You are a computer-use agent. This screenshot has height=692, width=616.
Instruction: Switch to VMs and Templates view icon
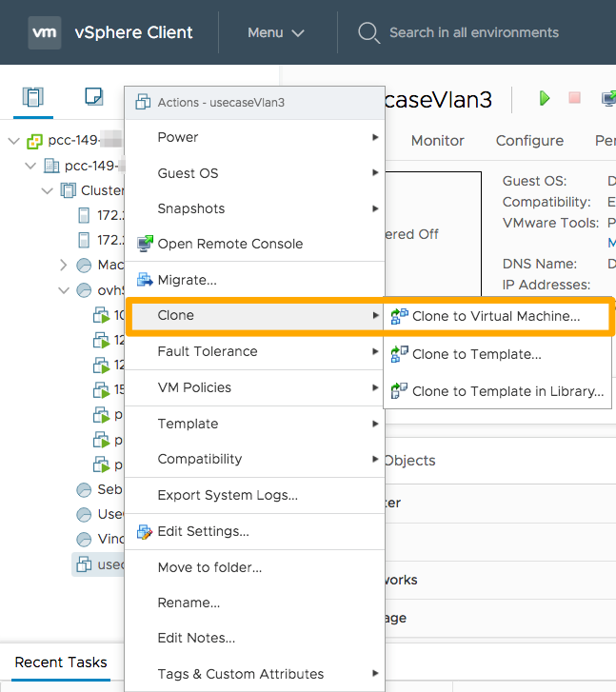pos(93,96)
